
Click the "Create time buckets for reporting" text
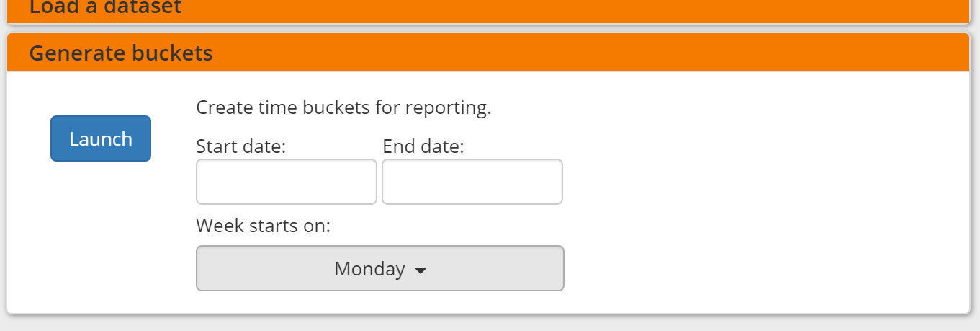[343, 107]
